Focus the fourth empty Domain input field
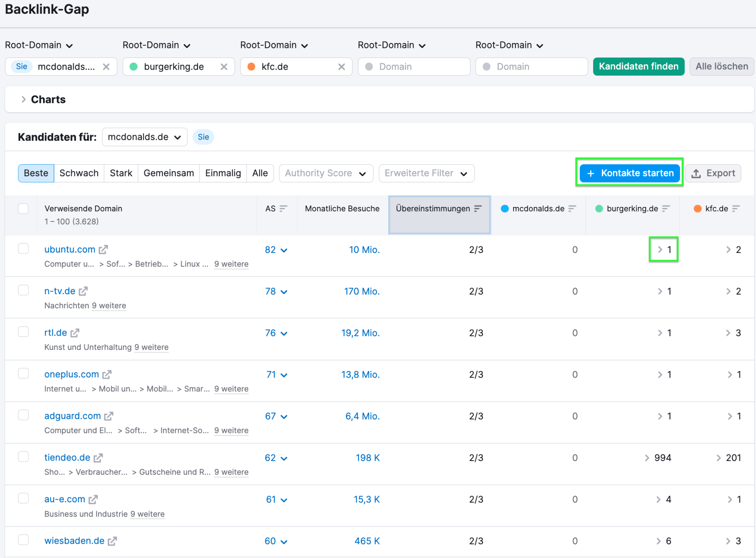This screenshot has height=558, width=756. tap(414, 67)
